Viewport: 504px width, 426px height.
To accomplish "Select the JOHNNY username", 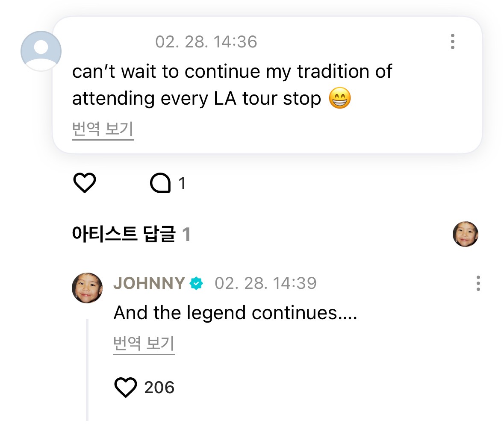I will [x=149, y=283].
